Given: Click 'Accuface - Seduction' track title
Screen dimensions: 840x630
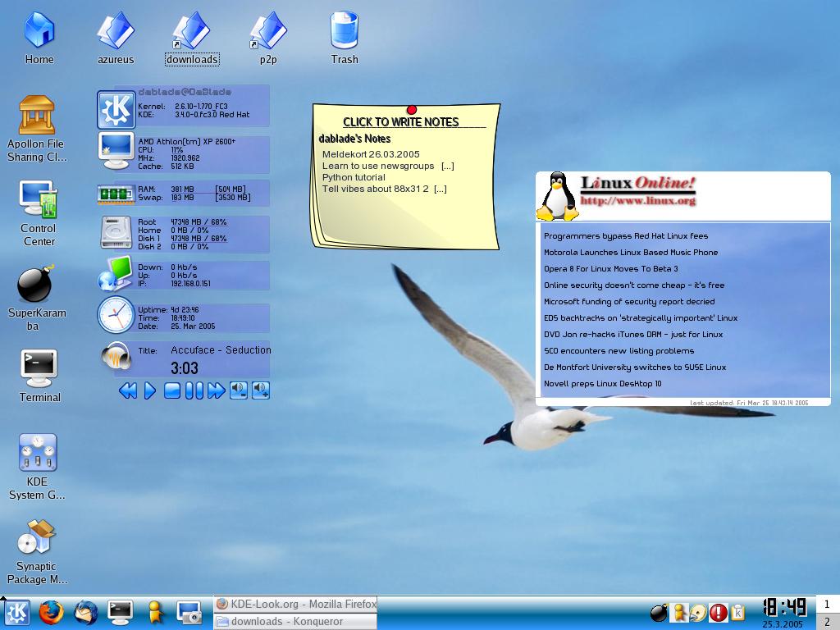Looking at the screenshot, I should 221,349.
